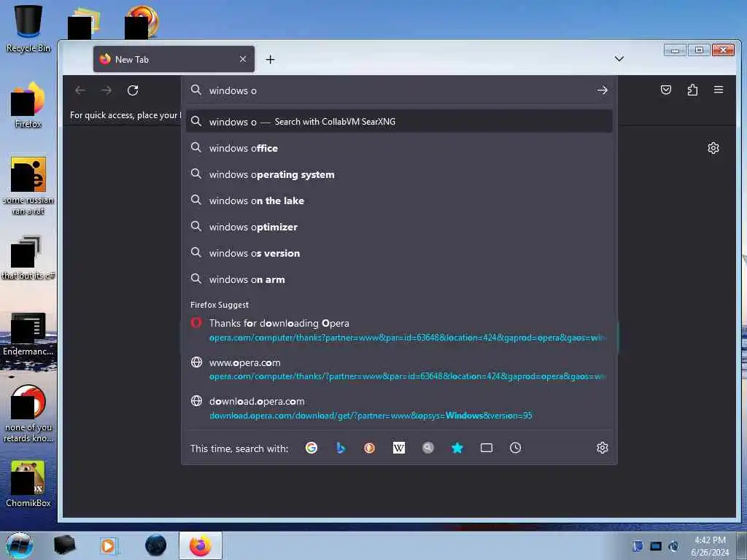The width and height of the screenshot is (747, 560).
Task: Select the New Tab tab
Action: coord(174,59)
